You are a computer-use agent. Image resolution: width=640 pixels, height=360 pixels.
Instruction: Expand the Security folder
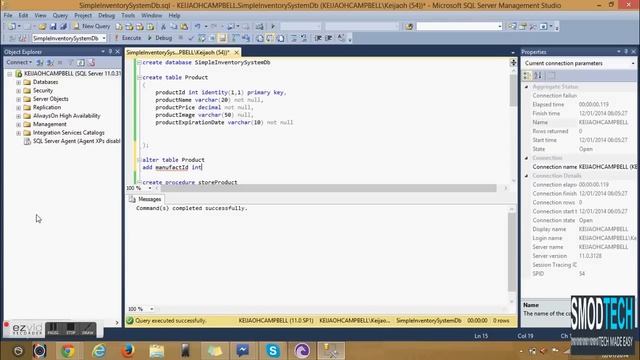(x=18, y=91)
